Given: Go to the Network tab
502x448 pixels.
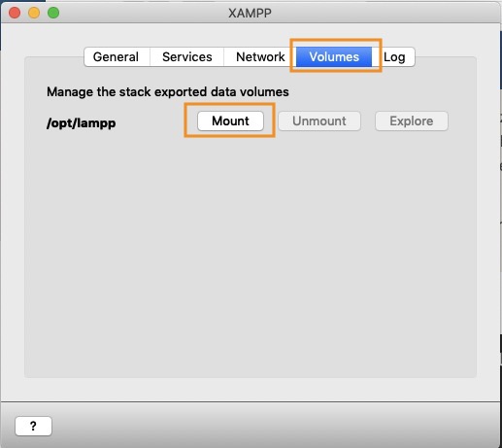Looking at the screenshot, I should [x=260, y=57].
